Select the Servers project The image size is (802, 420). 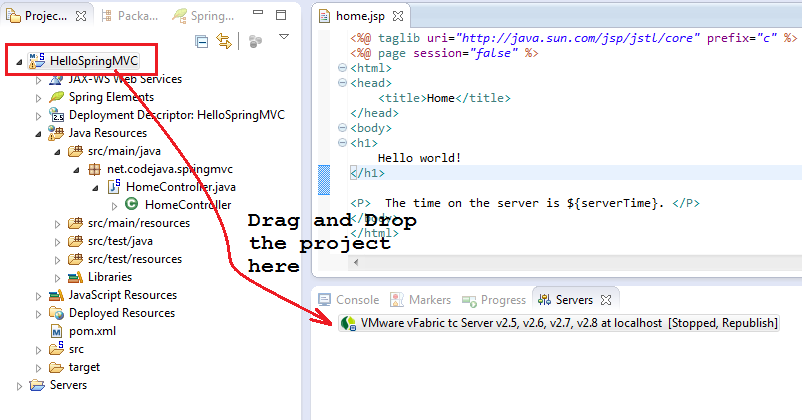click(x=69, y=385)
